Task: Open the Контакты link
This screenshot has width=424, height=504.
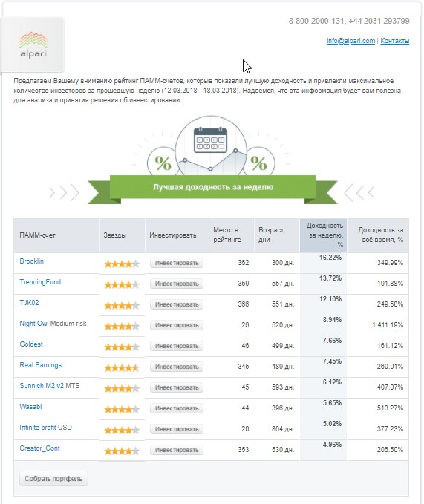Action: tap(395, 41)
